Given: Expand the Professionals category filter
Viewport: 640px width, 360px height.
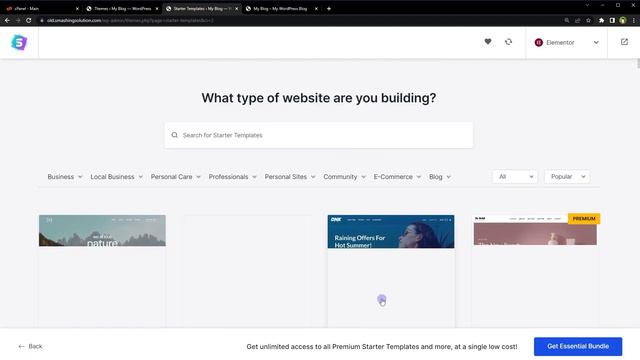Looking at the screenshot, I should [x=233, y=177].
